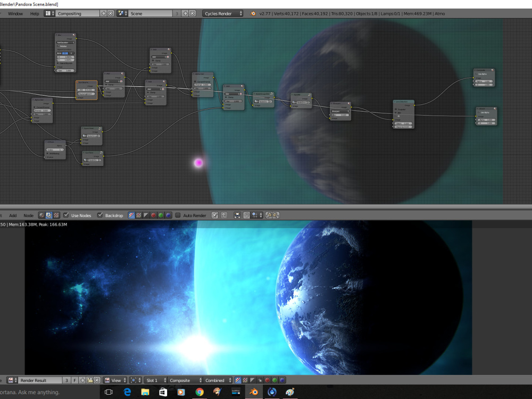Add a new scene
This screenshot has width=532, height=399.
tap(185, 14)
